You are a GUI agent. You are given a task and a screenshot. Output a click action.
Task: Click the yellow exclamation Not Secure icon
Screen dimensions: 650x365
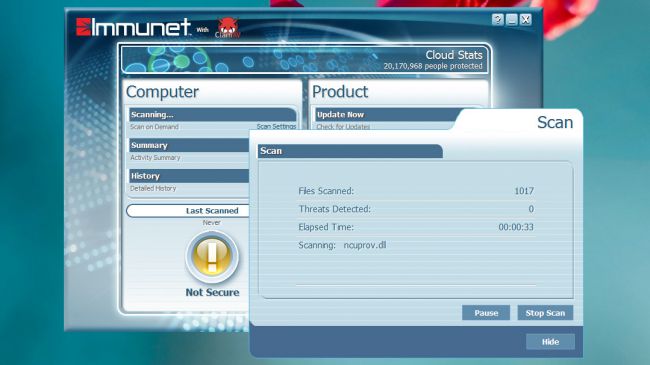click(212, 256)
